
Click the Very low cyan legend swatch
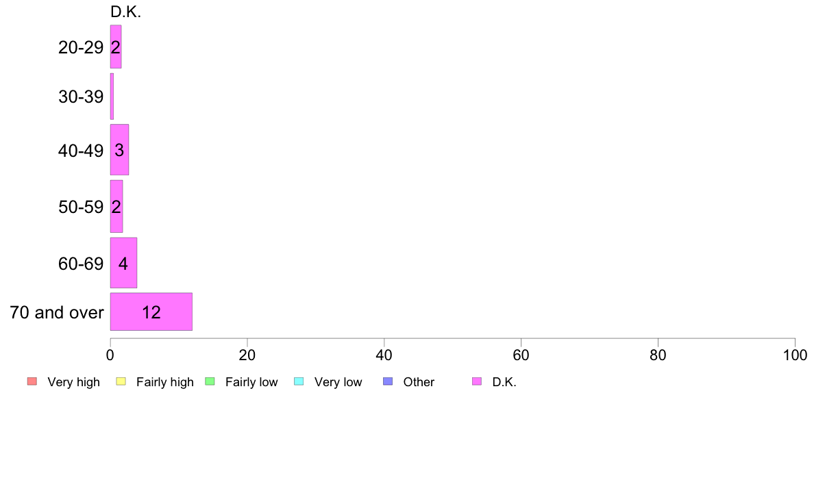click(x=299, y=381)
